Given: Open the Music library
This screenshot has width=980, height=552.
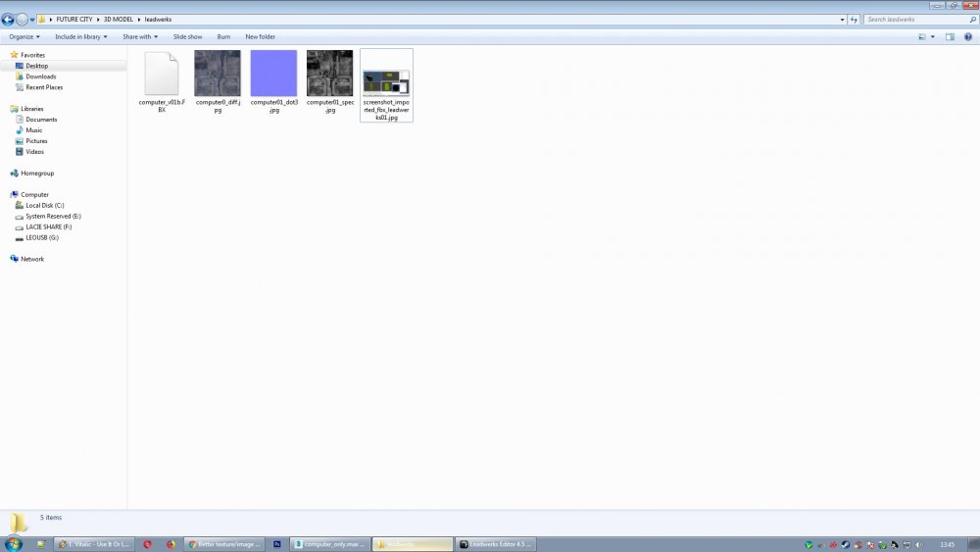Looking at the screenshot, I should pyautogui.click(x=33, y=130).
